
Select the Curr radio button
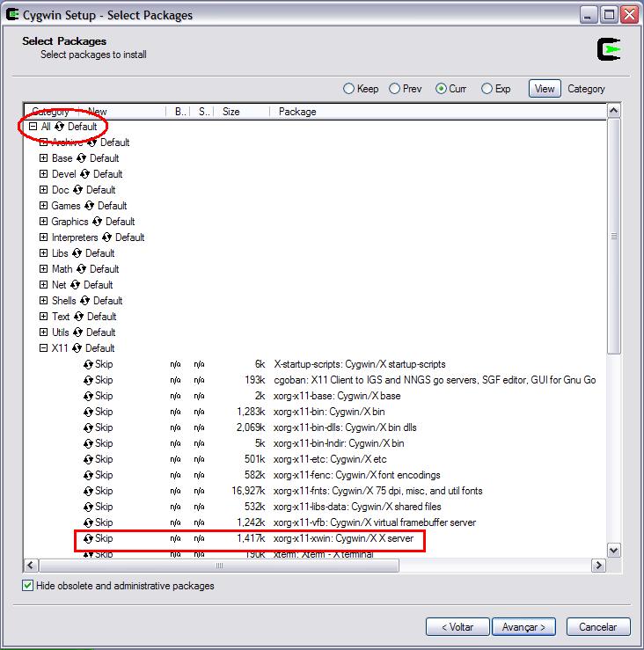[441, 89]
